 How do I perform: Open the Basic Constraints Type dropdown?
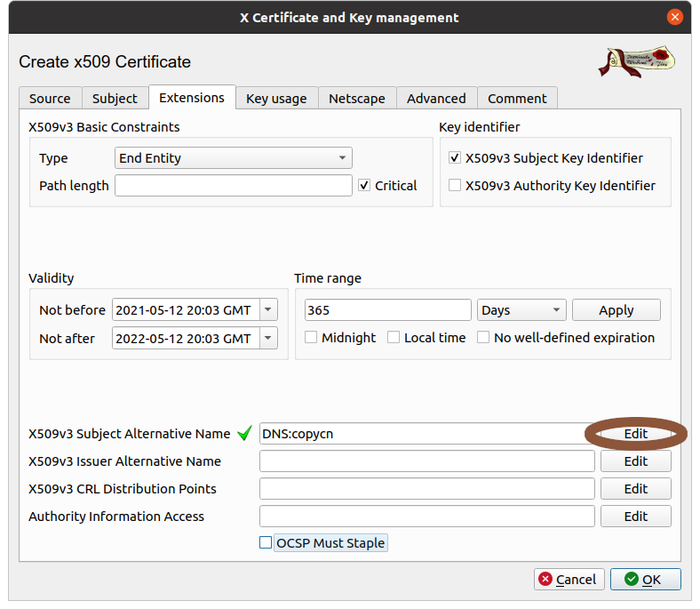pos(234,158)
